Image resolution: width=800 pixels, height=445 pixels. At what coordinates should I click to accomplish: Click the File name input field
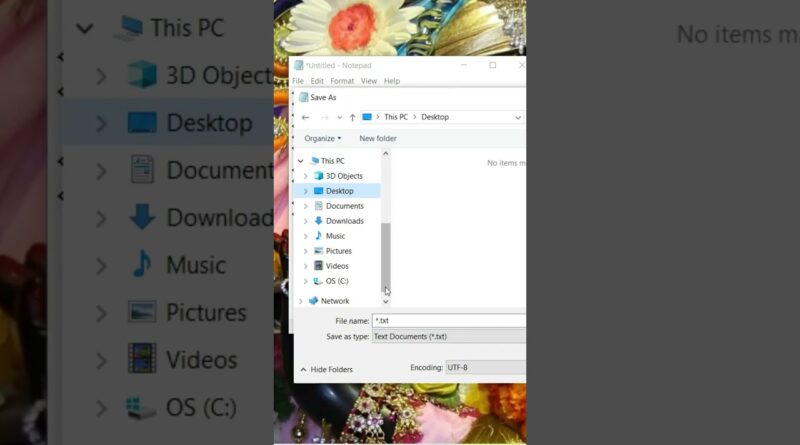(x=448, y=321)
